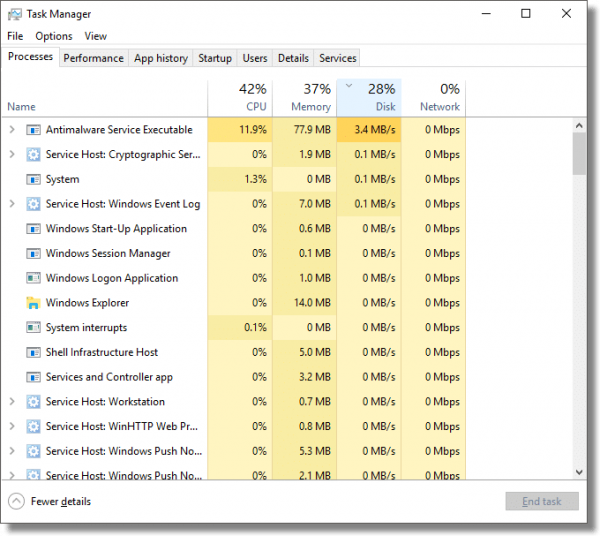Expand the Windows Push Notifications 5.3 MB row
This screenshot has height=536, width=600.
12,451
